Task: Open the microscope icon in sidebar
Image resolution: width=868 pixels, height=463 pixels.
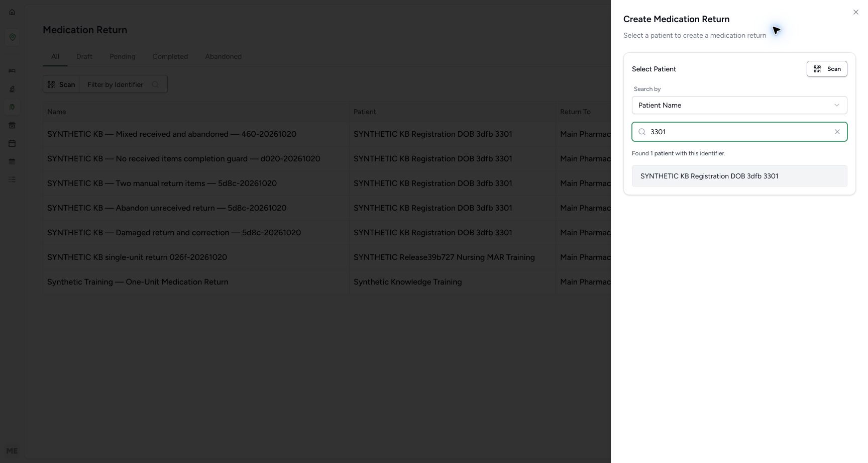Action: (x=12, y=89)
